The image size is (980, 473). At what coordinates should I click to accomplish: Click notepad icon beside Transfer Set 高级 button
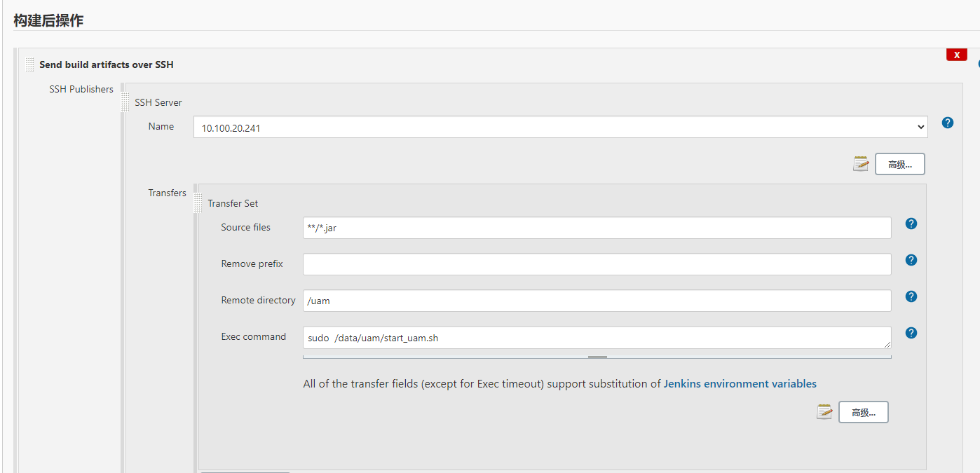coord(824,412)
